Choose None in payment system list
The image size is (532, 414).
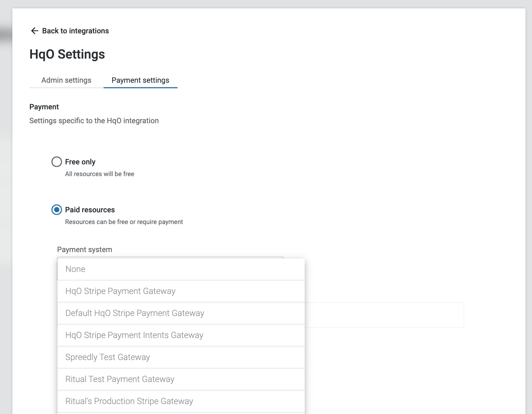[x=181, y=269]
